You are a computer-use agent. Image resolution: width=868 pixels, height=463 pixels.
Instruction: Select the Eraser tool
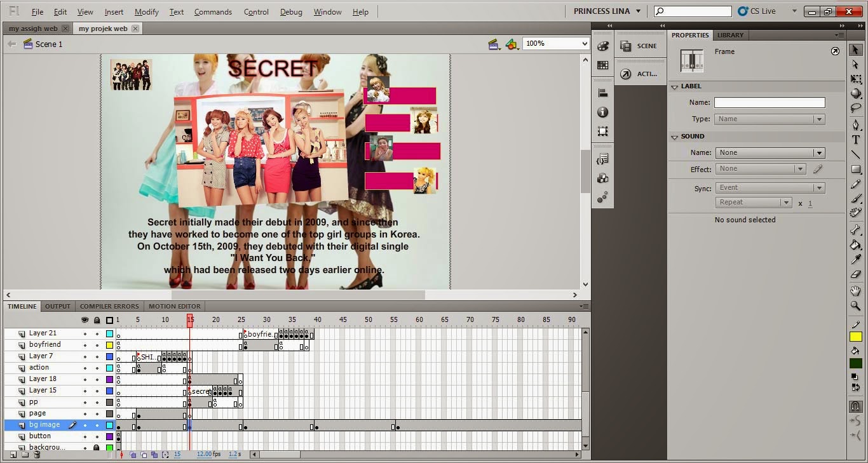tap(856, 274)
